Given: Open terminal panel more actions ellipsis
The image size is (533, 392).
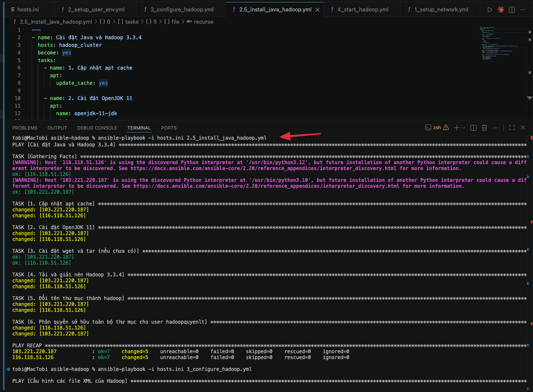Looking at the screenshot, I should point(495,127).
